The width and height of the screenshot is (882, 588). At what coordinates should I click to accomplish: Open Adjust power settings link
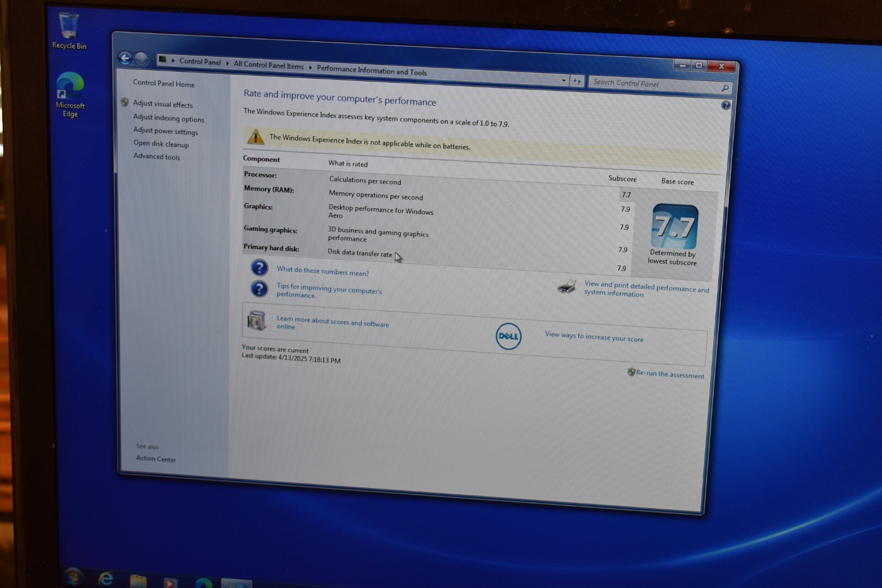[x=165, y=131]
